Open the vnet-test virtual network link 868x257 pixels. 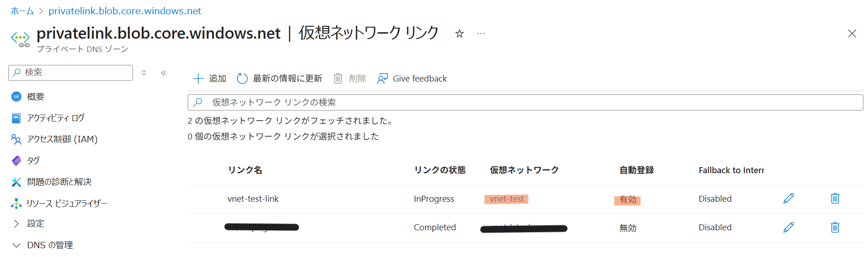(506, 199)
